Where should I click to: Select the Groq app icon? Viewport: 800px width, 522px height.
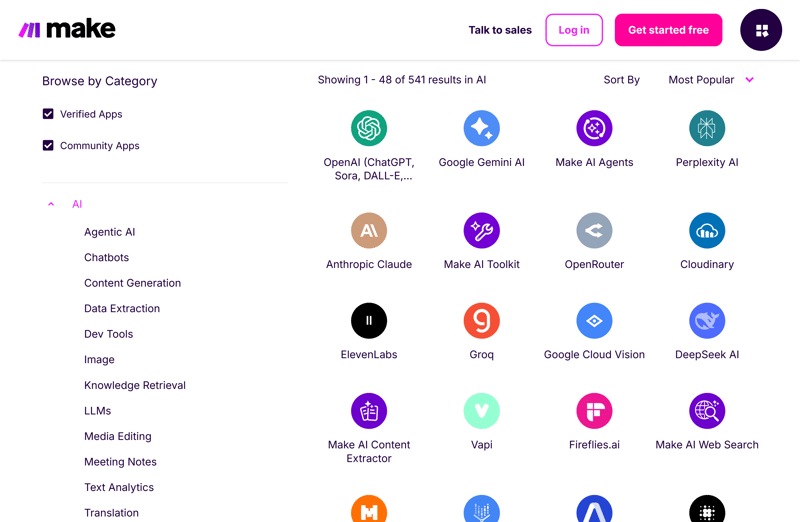[x=481, y=320]
